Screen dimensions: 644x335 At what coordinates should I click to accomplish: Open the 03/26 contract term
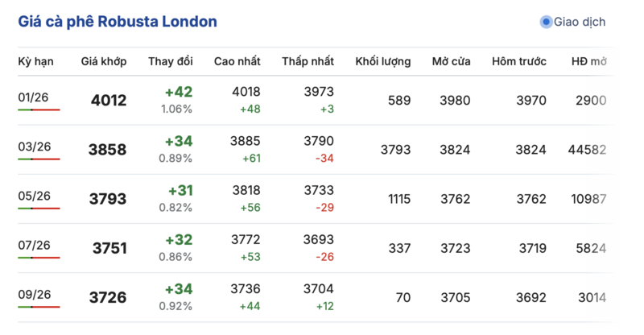(34, 147)
